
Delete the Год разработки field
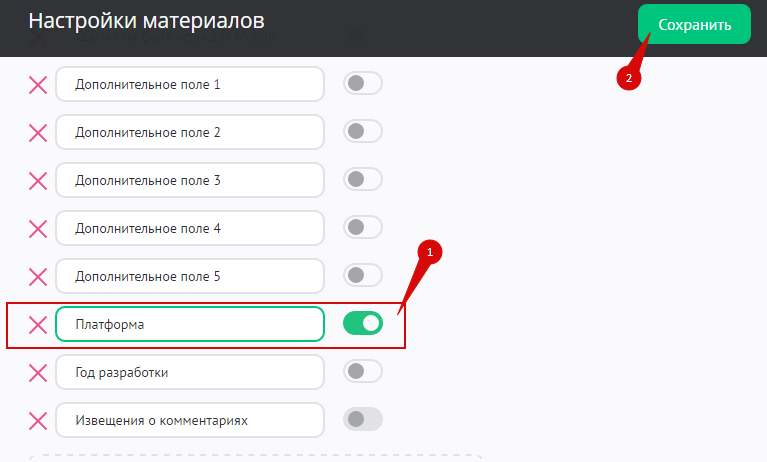pyautogui.click(x=38, y=372)
